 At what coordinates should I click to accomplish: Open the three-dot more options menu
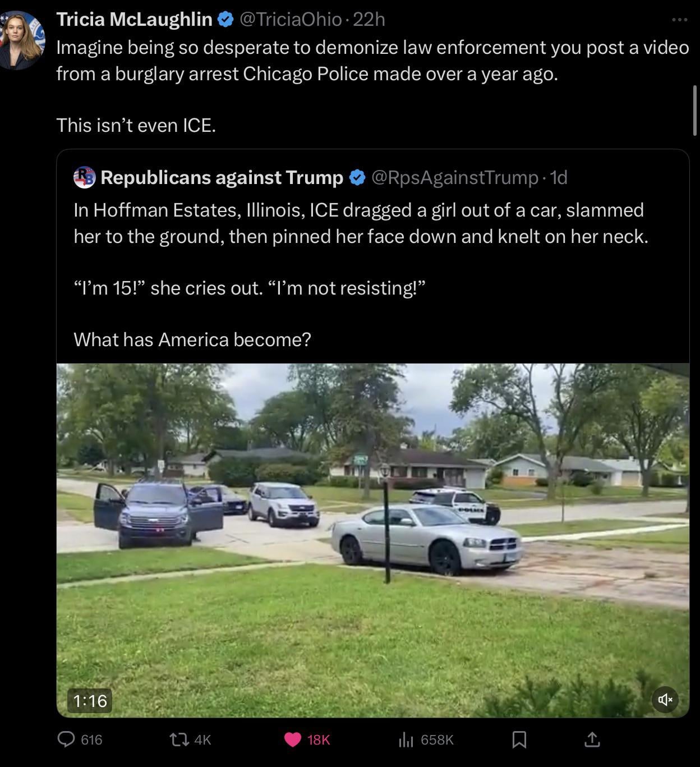[x=679, y=20]
